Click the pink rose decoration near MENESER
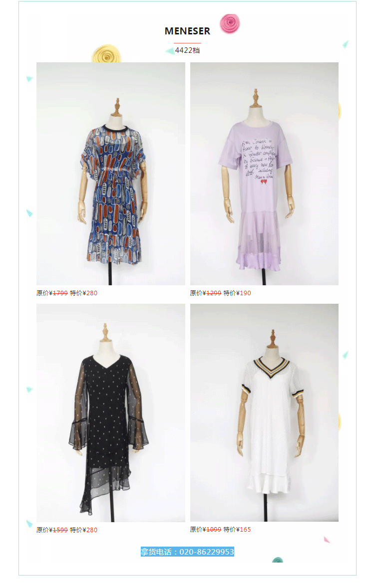370x588 pixels. point(230,23)
